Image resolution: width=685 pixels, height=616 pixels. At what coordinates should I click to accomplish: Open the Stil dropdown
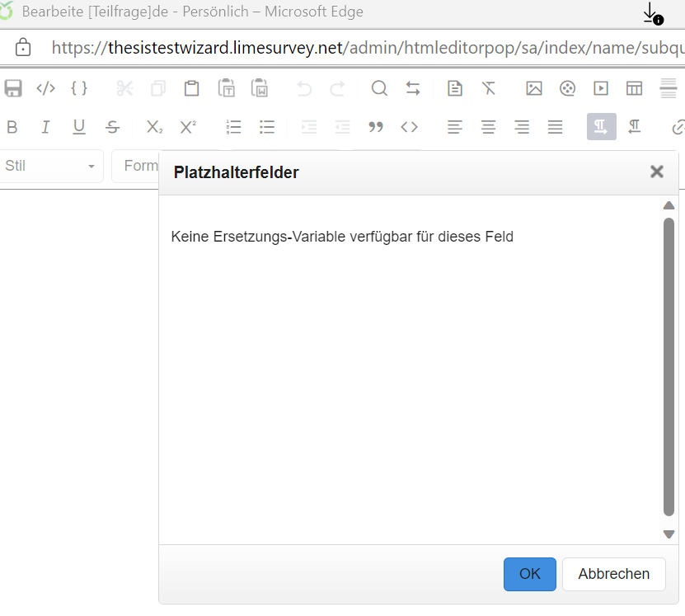(x=51, y=166)
